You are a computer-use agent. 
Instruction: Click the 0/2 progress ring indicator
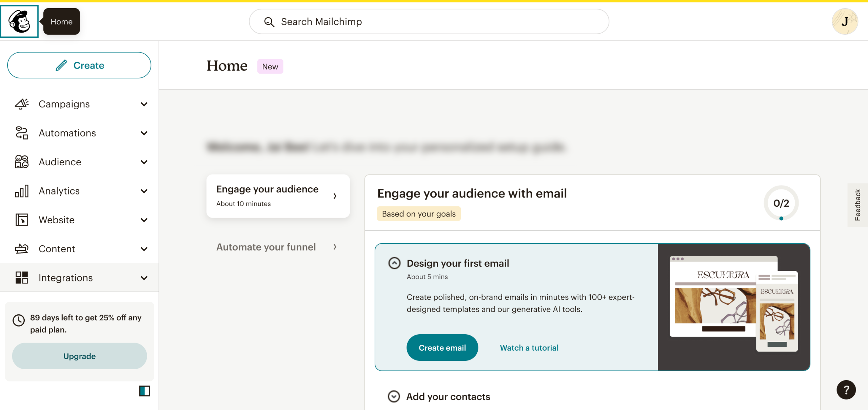(781, 203)
